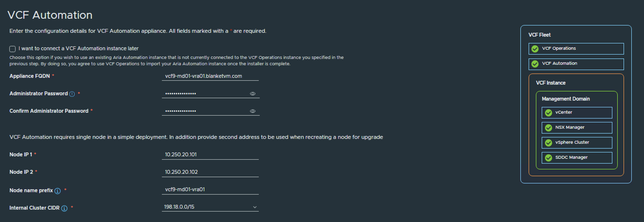
Task: Click the green checkmark beside NSX Manager
Action: [x=549, y=127]
